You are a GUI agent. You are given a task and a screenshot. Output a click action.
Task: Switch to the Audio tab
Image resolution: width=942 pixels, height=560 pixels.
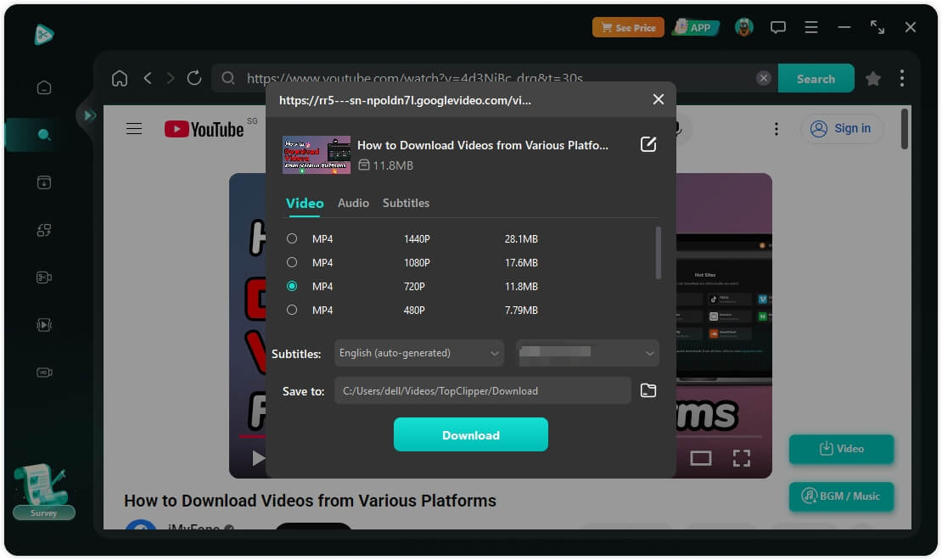[353, 203]
